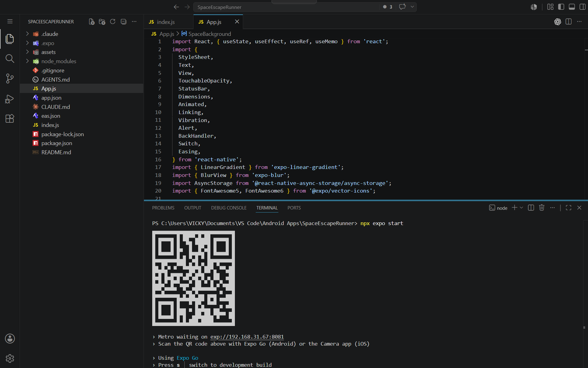Image resolution: width=588 pixels, height=368 pixels.
Task: Toggle the secondary side bar visibility
Action: 582,7
